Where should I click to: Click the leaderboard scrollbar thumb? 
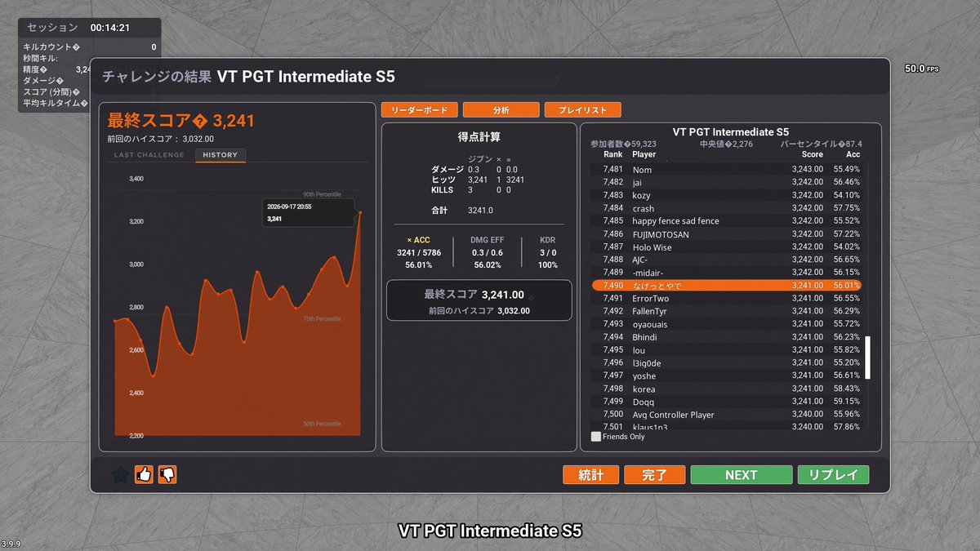tap(868, 358)
